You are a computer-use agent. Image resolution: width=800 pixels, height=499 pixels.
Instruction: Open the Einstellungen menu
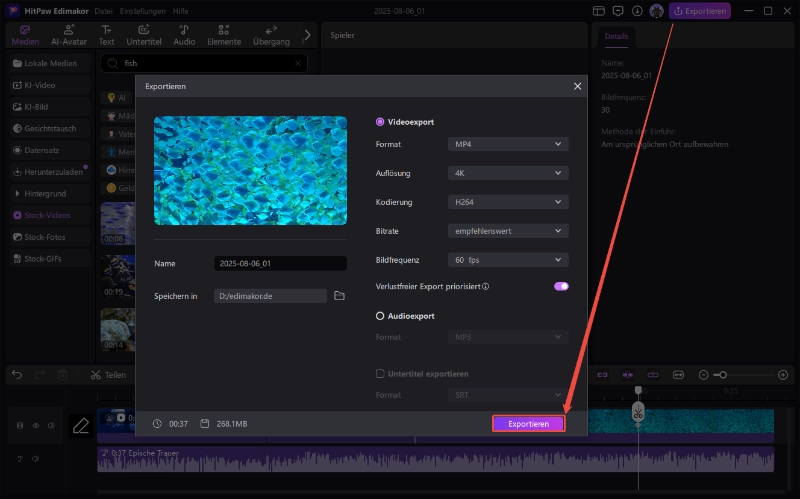(x=142, y=11)
